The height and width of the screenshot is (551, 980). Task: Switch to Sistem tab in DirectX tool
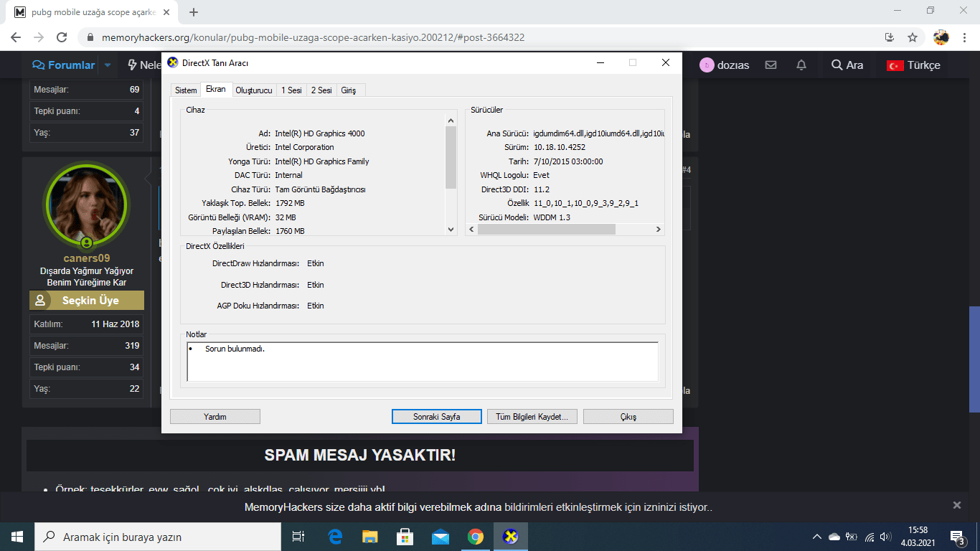(186, 90)
